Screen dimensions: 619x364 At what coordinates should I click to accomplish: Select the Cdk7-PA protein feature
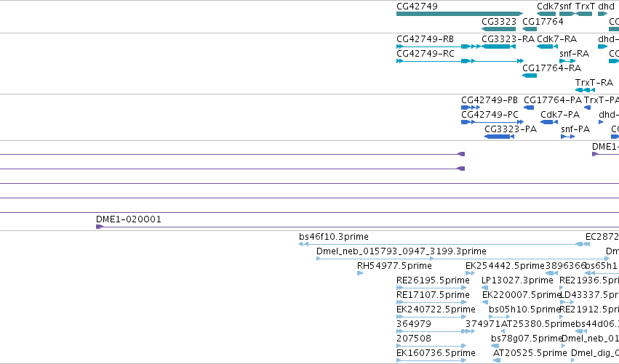549,122
